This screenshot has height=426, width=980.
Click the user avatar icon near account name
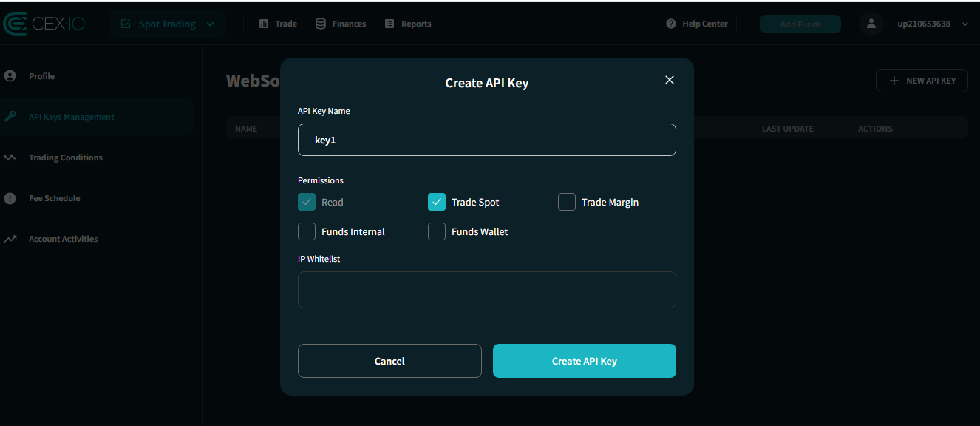click(871, 23)
